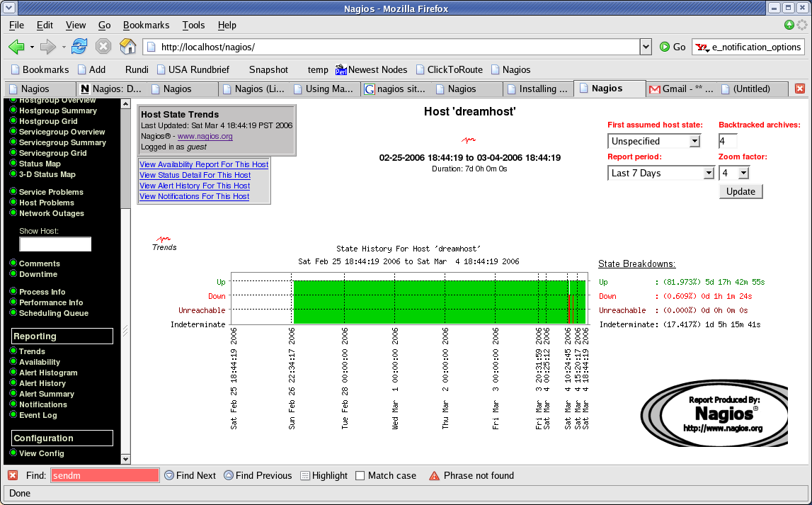812x505 pixels.
Task: Click the Nagios logo image
Action: [x=714, y=414]
